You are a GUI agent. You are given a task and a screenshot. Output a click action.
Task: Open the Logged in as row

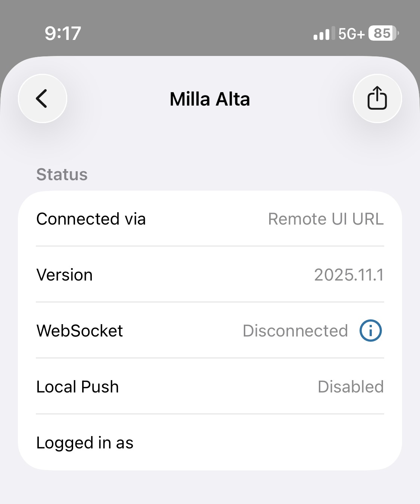click(x=210, y=442)
